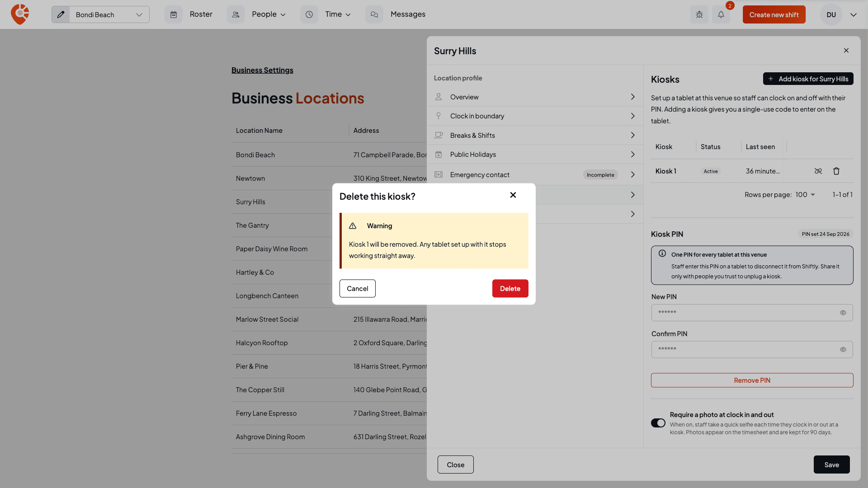Click Cancel in the delete dialog
Screen dimensions: 868x488
tap(357, 289)
